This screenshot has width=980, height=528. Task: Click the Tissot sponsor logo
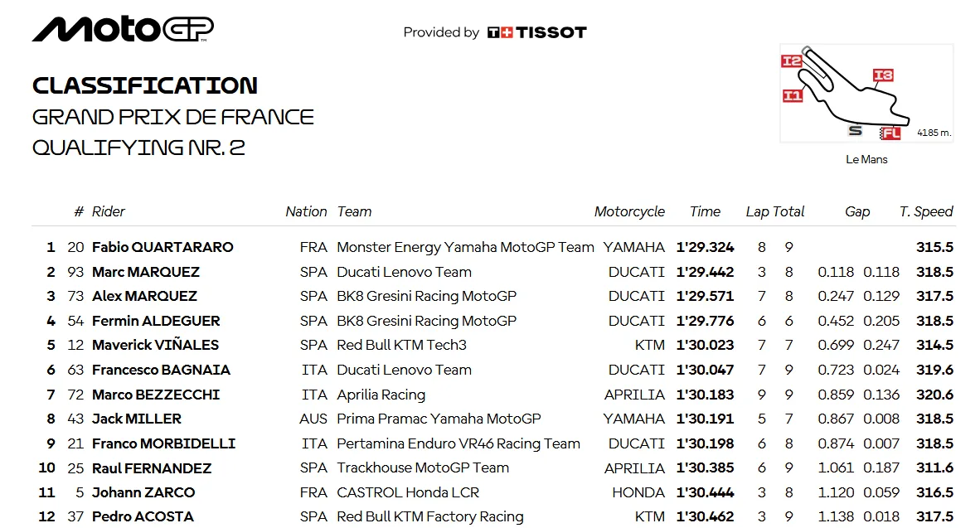coord(537,32)
